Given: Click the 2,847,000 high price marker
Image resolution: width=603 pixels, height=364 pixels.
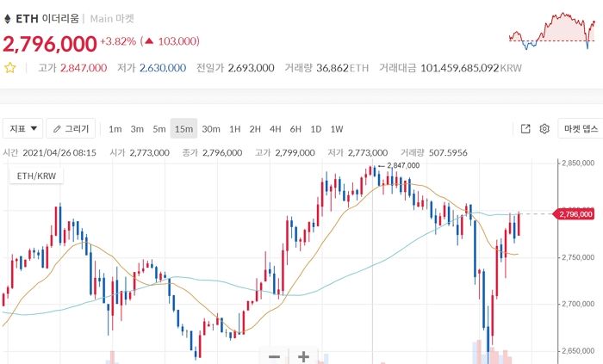Looking at the screenshot, I should tap(402, 165).
